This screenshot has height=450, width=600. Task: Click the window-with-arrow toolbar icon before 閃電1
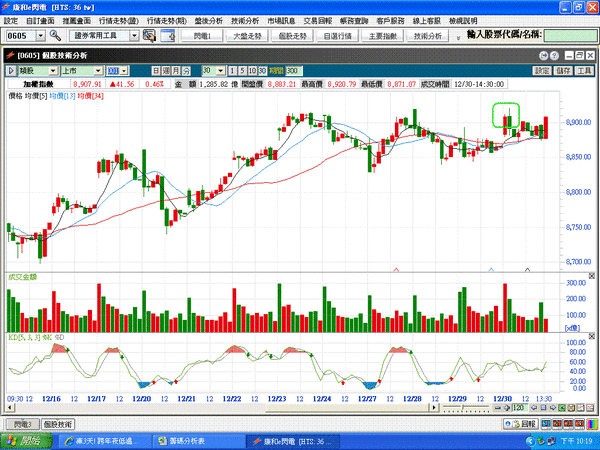(168, 36)
